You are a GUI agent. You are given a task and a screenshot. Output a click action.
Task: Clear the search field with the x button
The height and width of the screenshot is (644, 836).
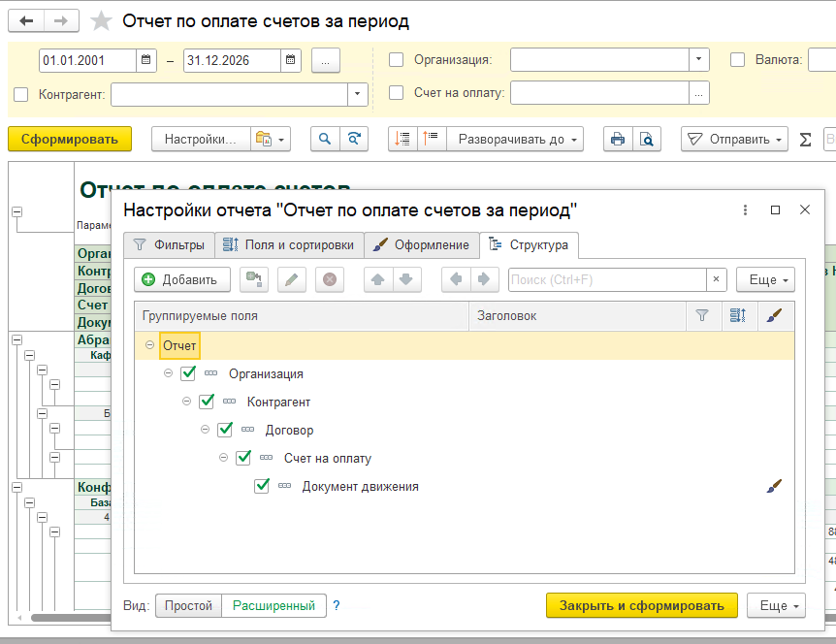point(716,279)
